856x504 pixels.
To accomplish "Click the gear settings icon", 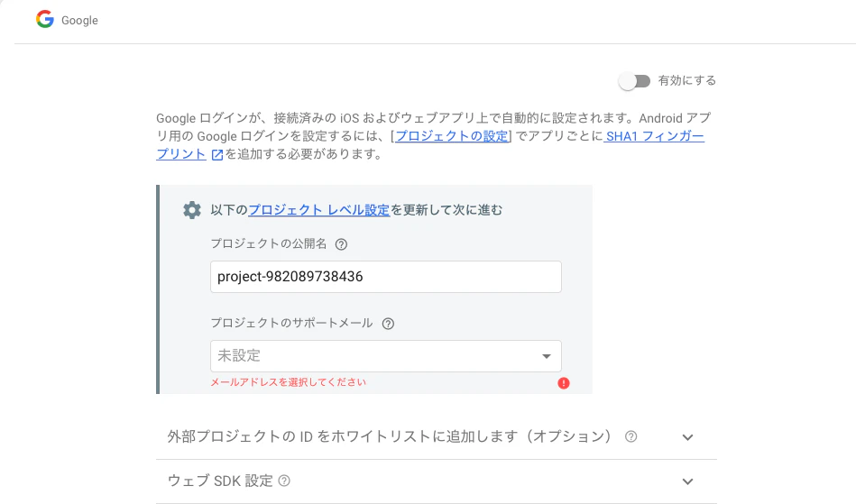I will [192, 210].
